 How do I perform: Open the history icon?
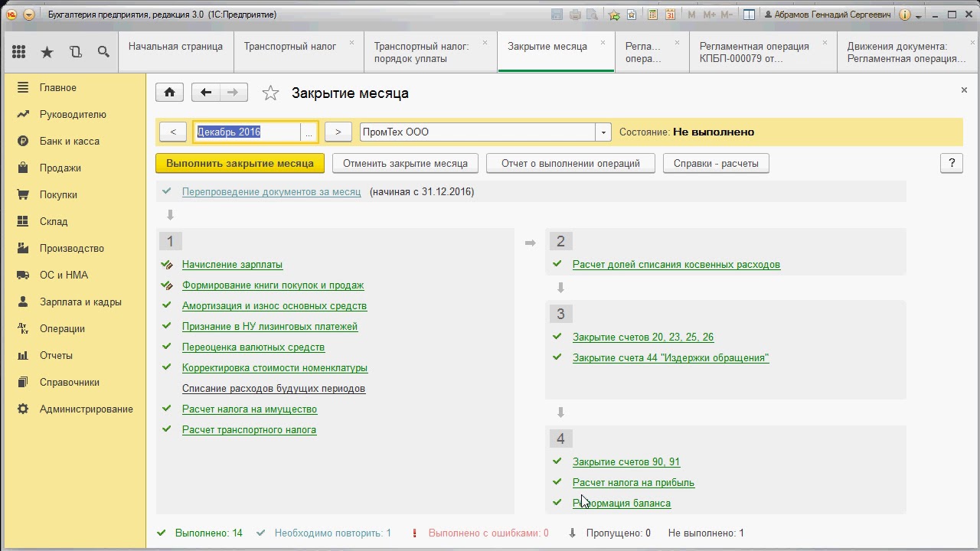(x=75, y=52)
